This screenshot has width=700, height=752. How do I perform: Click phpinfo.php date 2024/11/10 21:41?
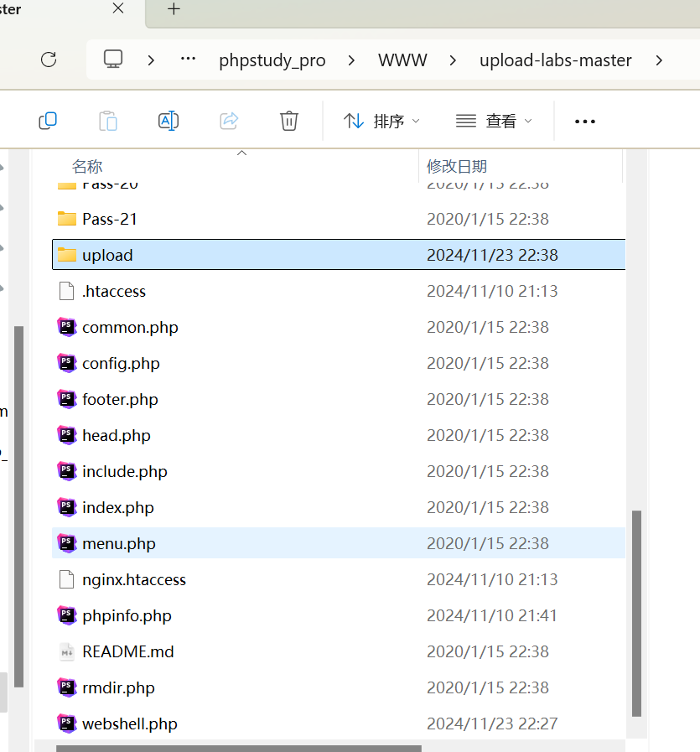(492, 616)
